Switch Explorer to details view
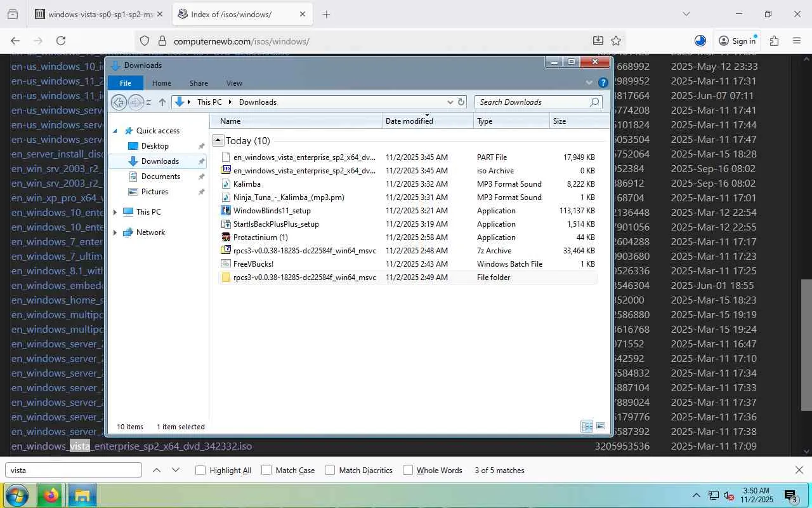The width and height of the screenshot is (812, 508). [x=587, y=427]
